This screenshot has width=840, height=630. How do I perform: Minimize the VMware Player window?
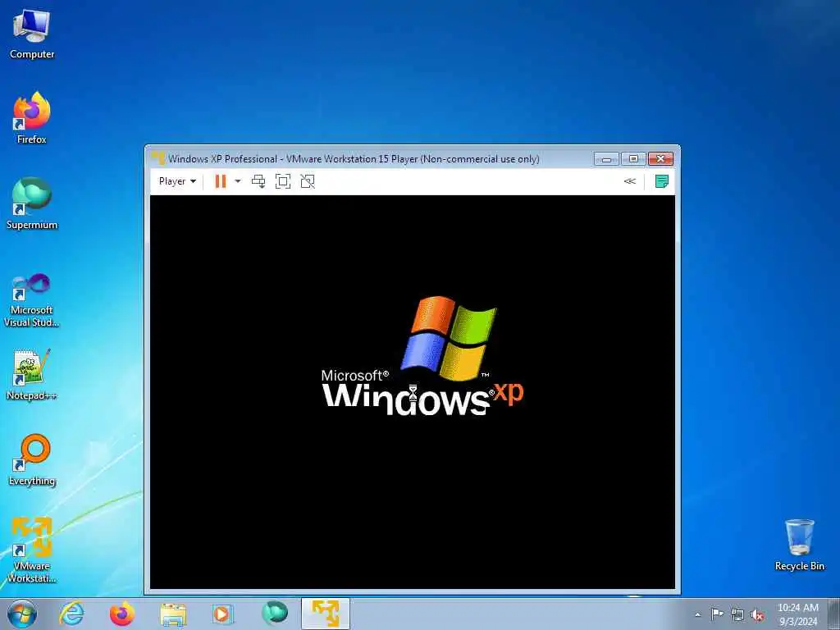[606, 158]
